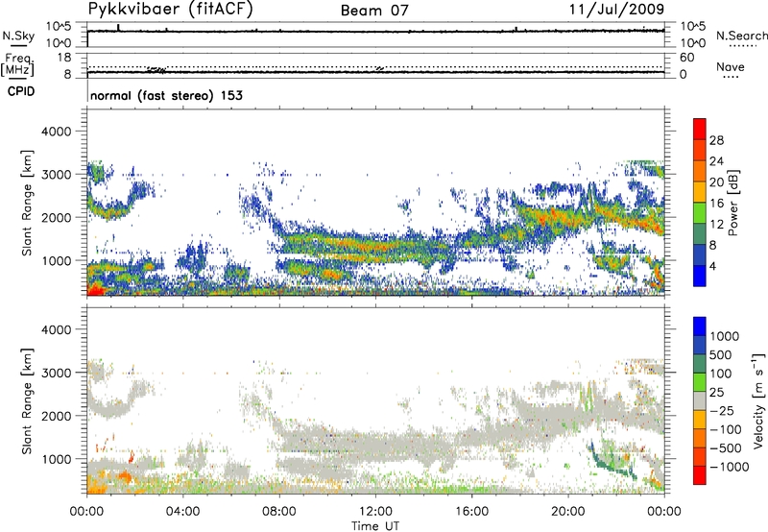Click the velocity panel "Slant Range [km]" label

(27, 401)
